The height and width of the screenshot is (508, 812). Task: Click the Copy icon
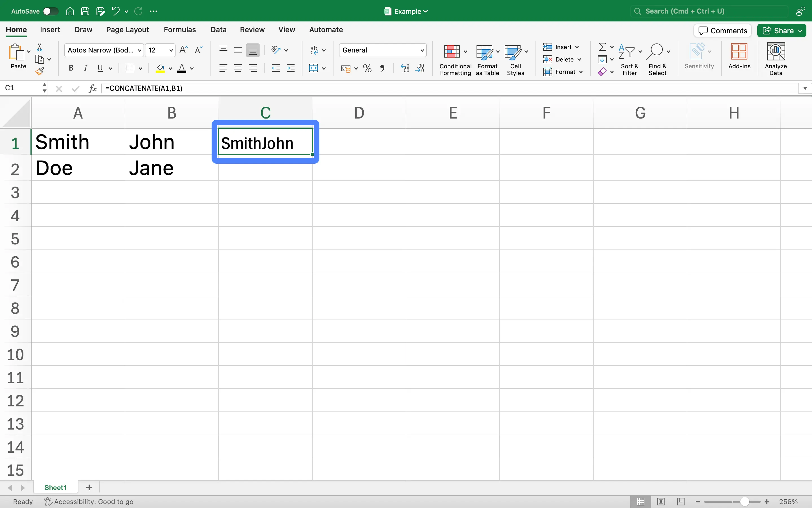(39, 60)
